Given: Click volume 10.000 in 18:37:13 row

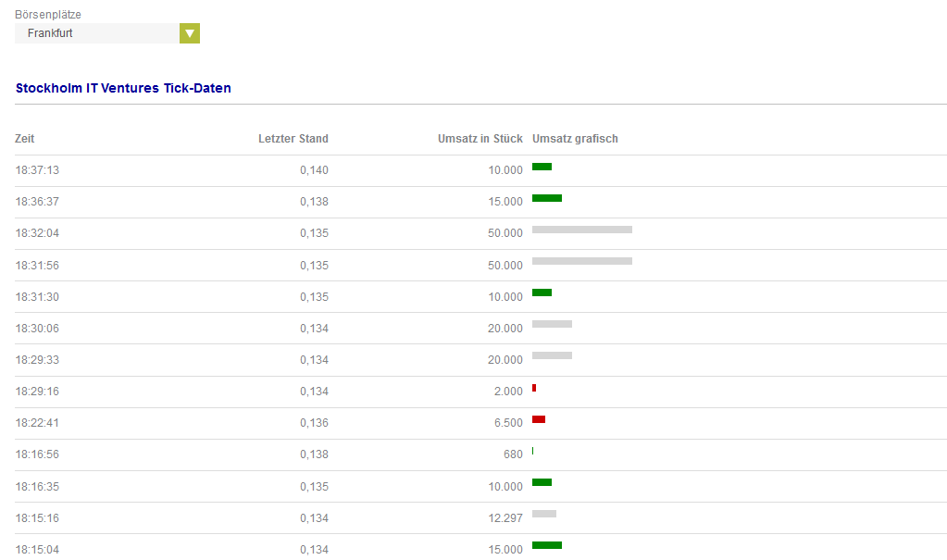Looking at the screenshot, I should pos(505,170).
